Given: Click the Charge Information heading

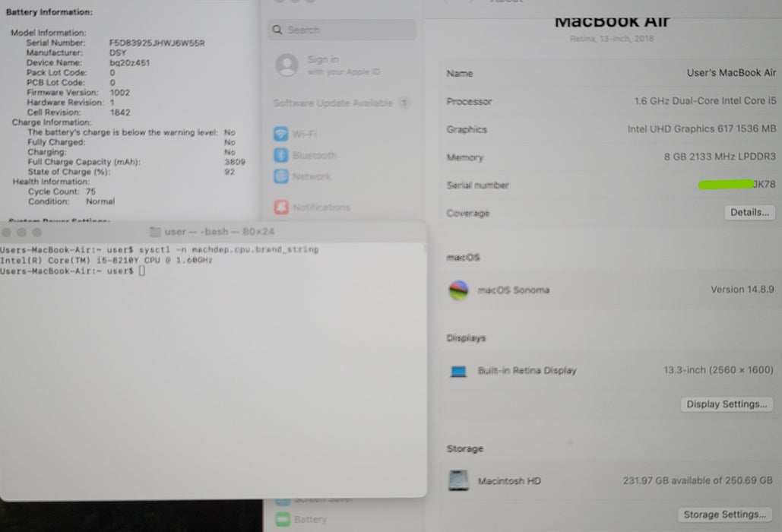Looking at the screenshot, I should pos(52,122).
